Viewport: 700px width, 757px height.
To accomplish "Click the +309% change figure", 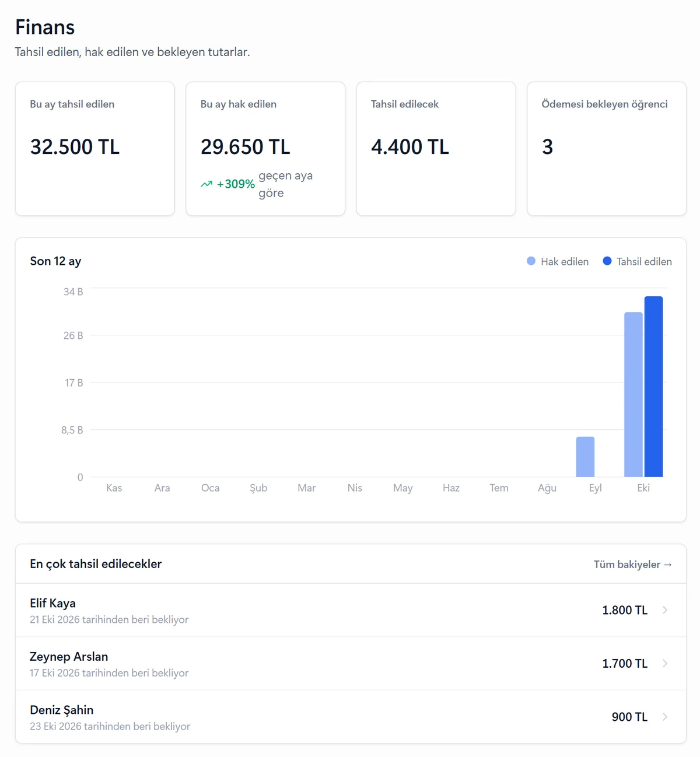I will (x=236, y=184).
